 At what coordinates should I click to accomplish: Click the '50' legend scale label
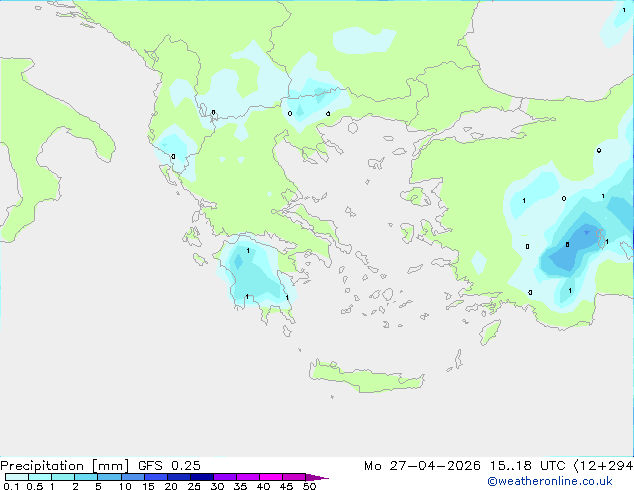(309, 486)
